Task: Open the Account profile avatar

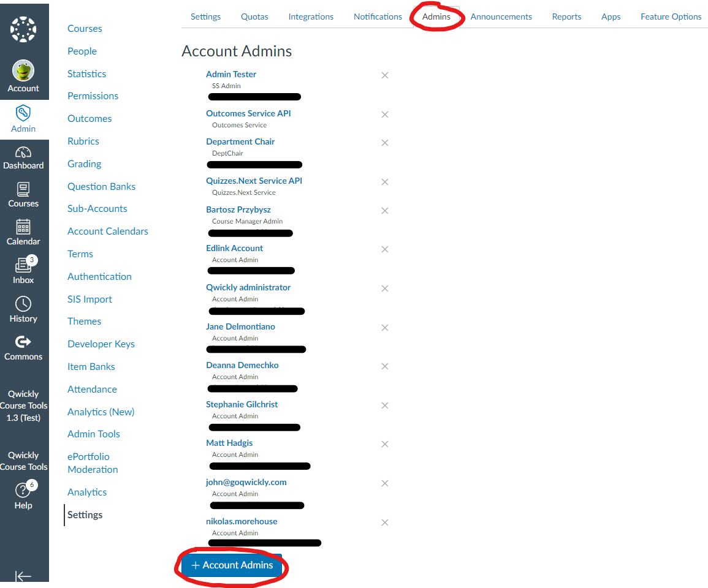Action: pos(23,71)
